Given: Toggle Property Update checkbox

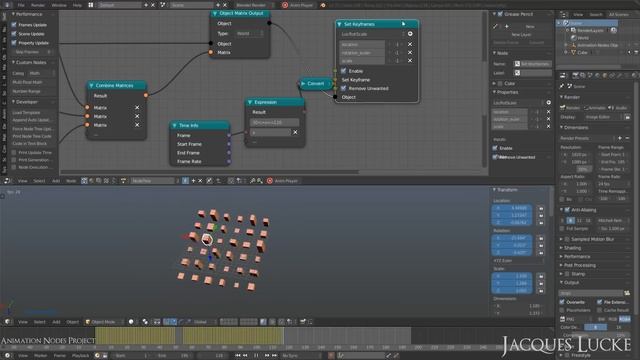Looking at the screenshot, I should [14, 43].
